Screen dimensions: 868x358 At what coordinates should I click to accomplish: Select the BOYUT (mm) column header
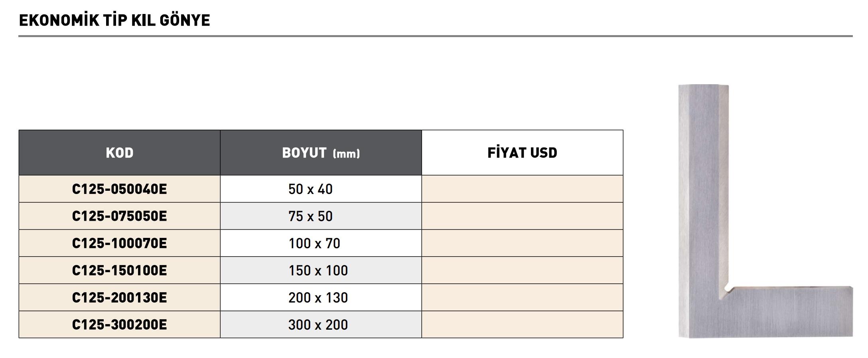[x=321, y=152]
